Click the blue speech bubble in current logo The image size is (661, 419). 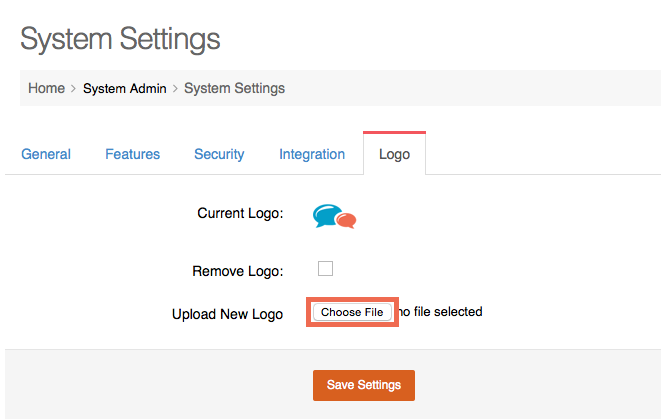pyautogui.click(x=326, y=213)
